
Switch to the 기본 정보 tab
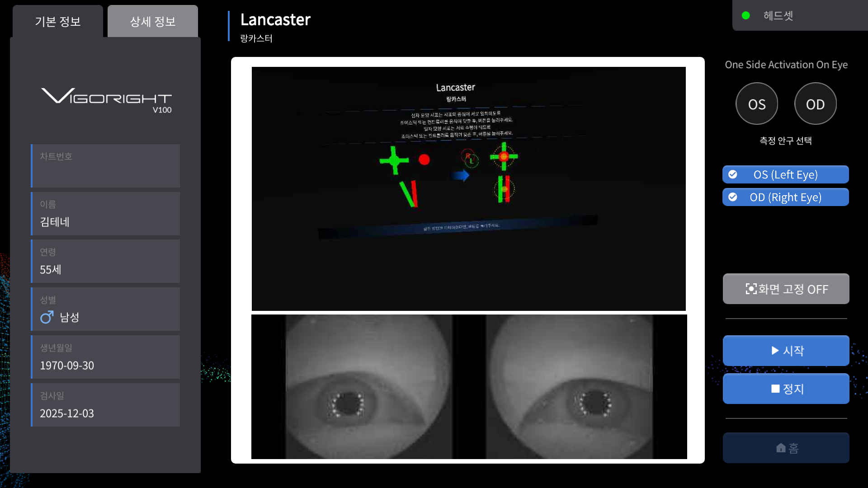tap(58, 21)
